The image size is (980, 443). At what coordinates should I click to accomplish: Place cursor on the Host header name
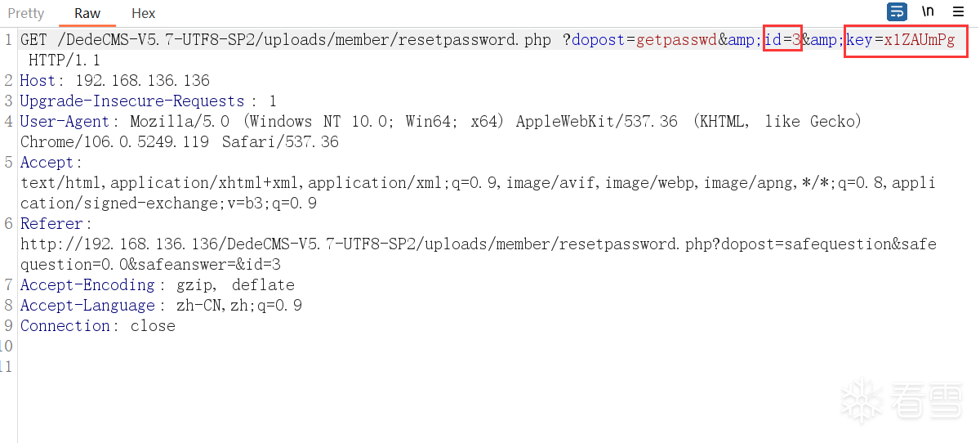click(38, 81)
